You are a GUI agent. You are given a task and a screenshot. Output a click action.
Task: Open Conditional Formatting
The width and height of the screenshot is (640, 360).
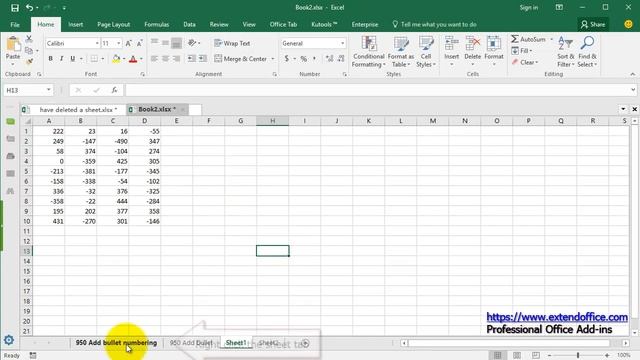368,52
